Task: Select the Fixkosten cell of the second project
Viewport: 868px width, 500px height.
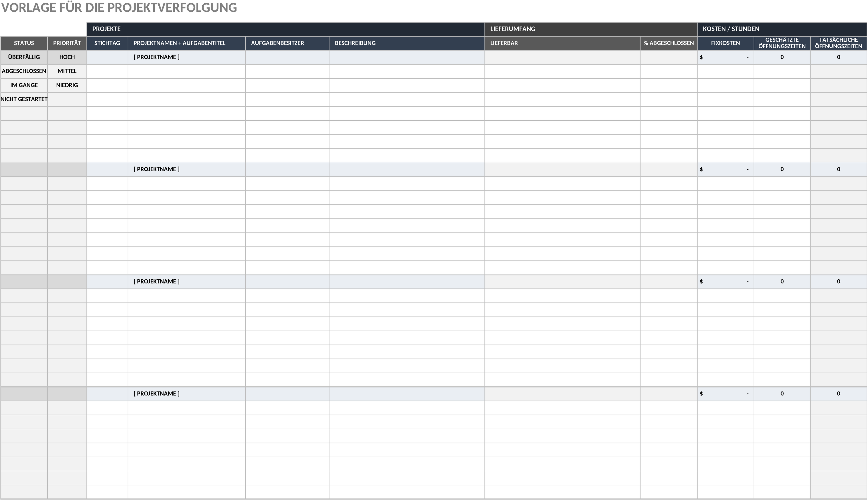Action: point(725,170)
